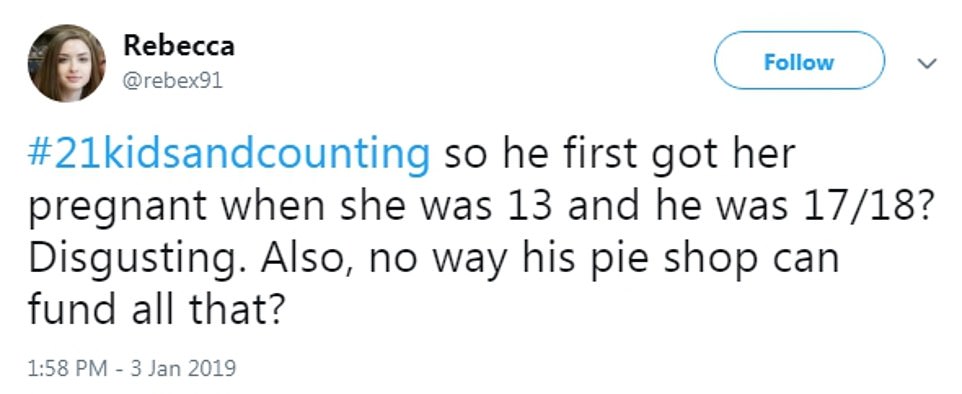Click the display name Rebecca
962x394 pixels.
179,45
